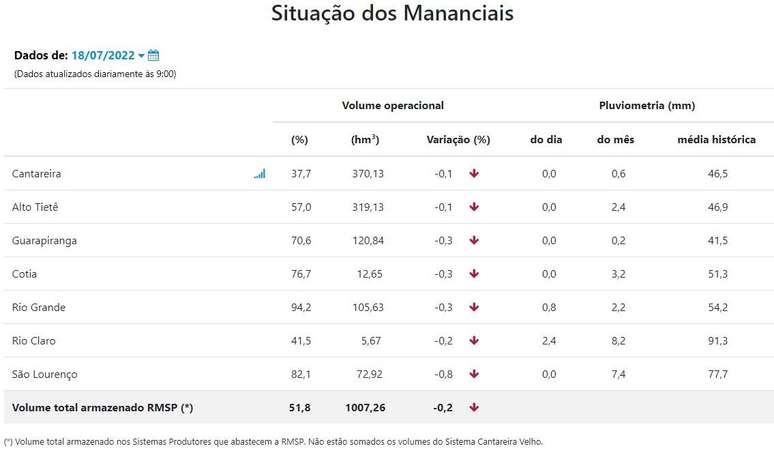Click the Cantareira system name

click(x=37, y=174)
